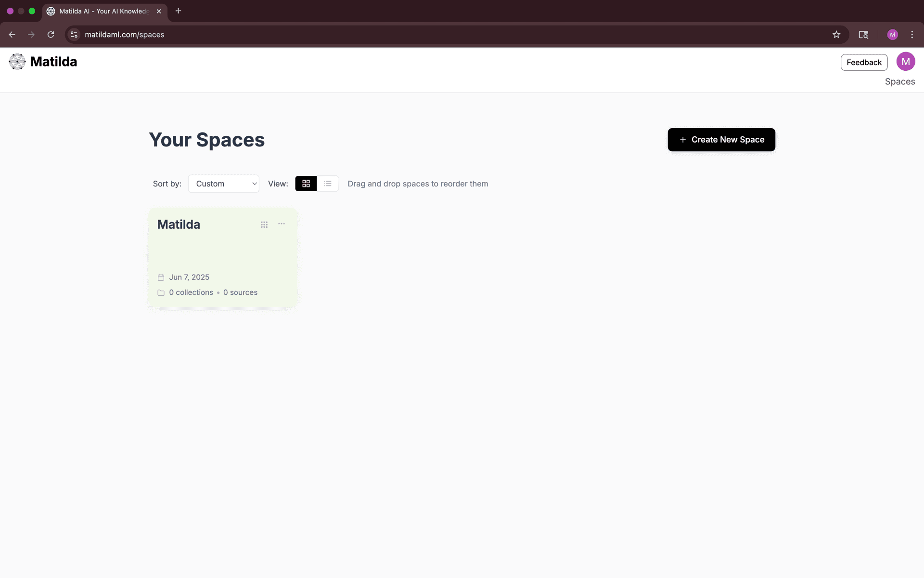Switch to list view
924x578 pixels.
point(328,184)
